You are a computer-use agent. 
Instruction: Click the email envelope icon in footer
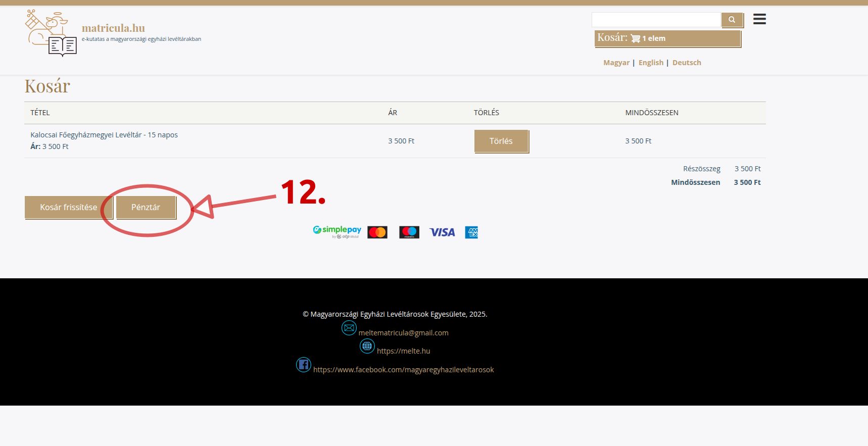tap(349, 328)
